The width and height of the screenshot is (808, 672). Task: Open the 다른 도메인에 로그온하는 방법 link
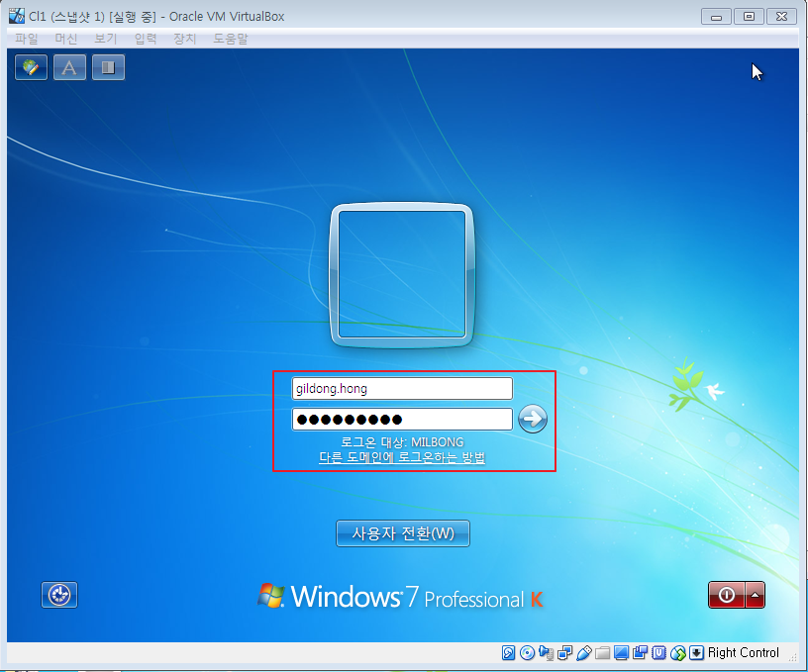coord(402,457)
